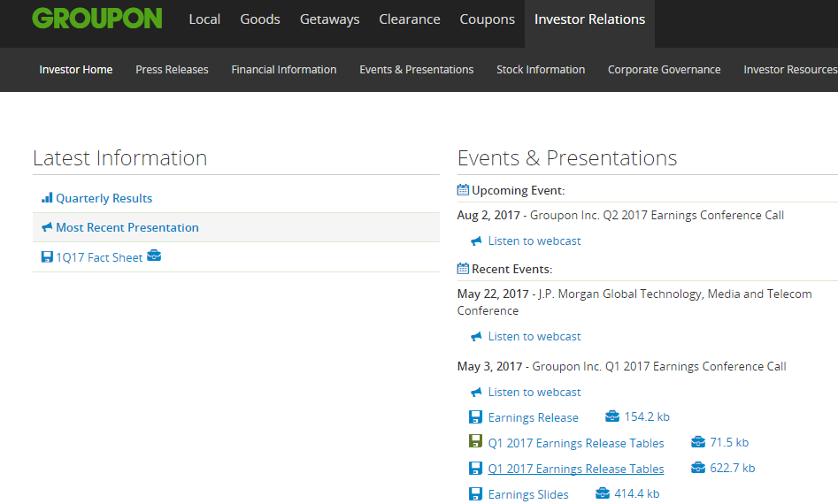Click the Groupon logo

click(96, 19)
